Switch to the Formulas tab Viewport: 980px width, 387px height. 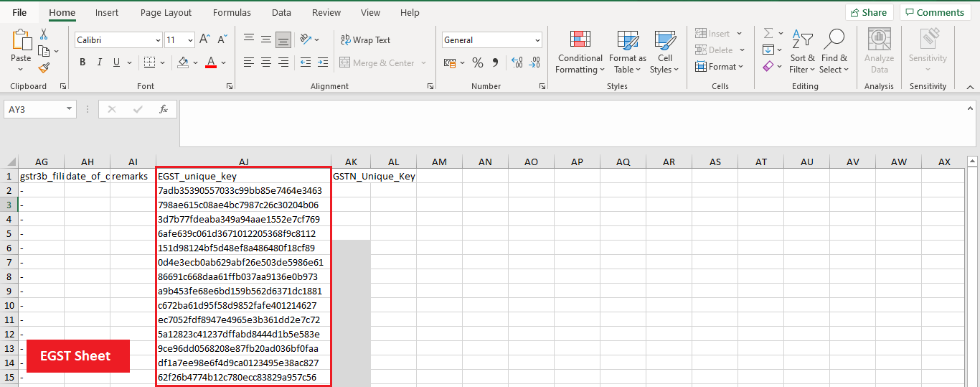(x=232, y=13)
